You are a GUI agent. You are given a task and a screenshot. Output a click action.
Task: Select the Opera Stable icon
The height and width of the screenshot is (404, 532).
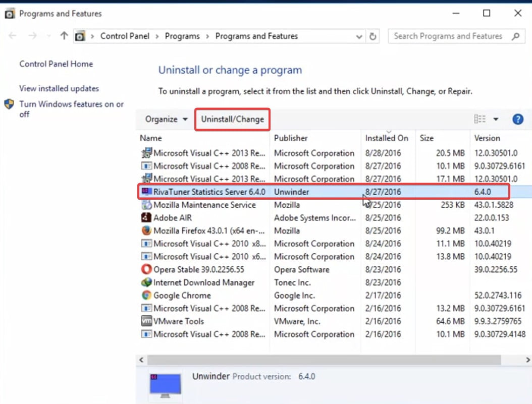tap(146, 269)
